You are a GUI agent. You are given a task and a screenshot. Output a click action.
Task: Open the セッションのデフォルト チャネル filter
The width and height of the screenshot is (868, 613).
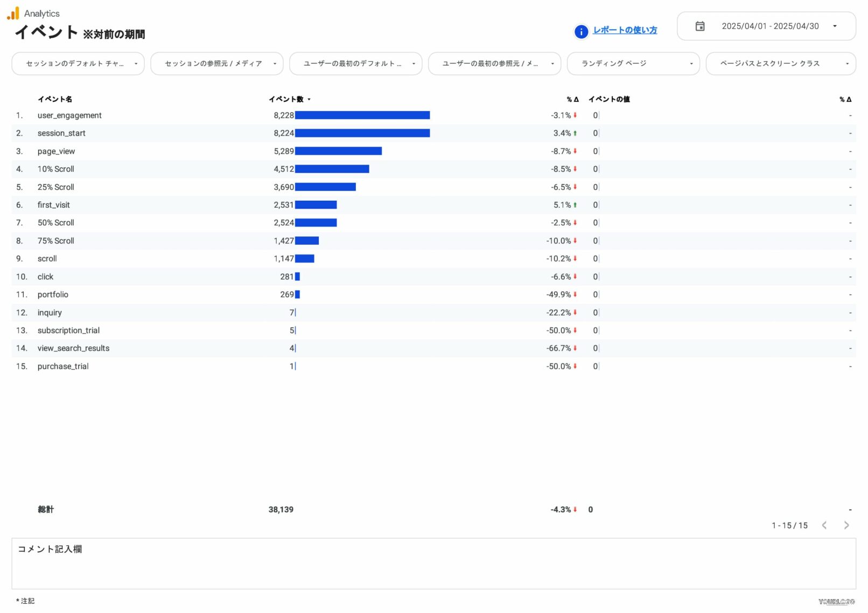pyautogui.click(x=78, y=64)
